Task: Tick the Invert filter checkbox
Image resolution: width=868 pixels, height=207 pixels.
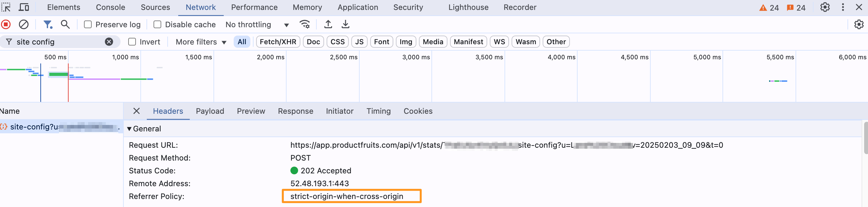Action: (132, 42)
